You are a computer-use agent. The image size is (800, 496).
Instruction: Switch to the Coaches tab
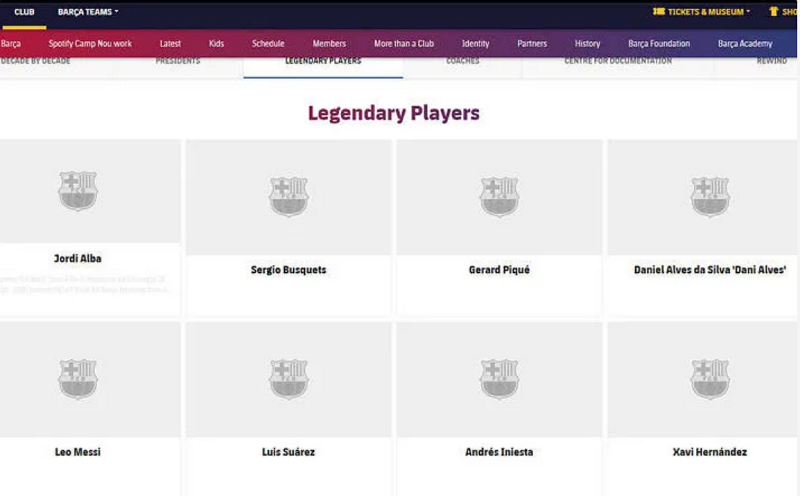[463, 61]
